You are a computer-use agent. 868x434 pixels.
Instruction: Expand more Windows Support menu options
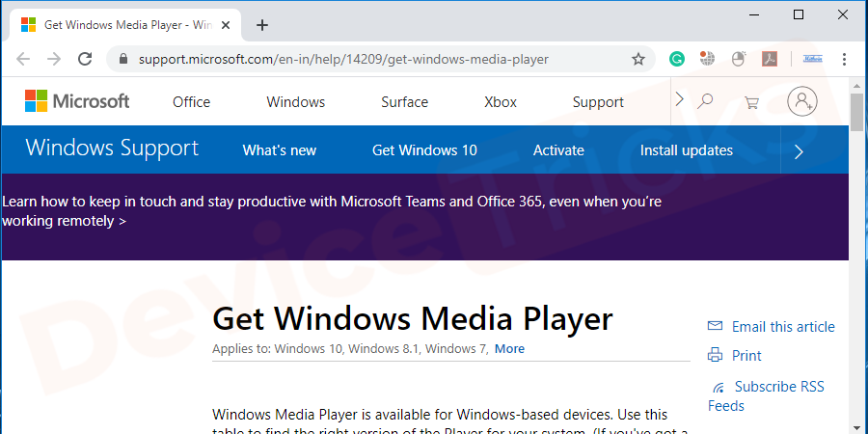[798, 150]
